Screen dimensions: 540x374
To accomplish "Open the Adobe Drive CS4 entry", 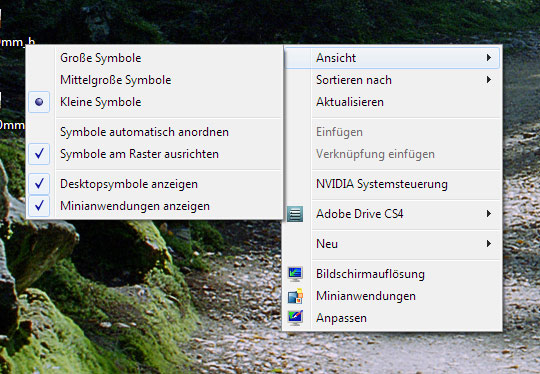I will tap(392, 214).
